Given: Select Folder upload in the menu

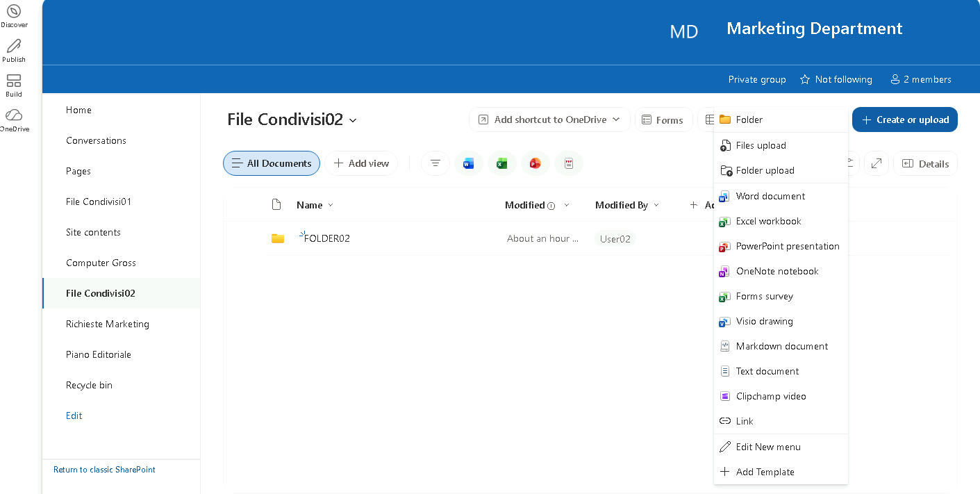Looking at the screenshot, I should pos(781,170).
